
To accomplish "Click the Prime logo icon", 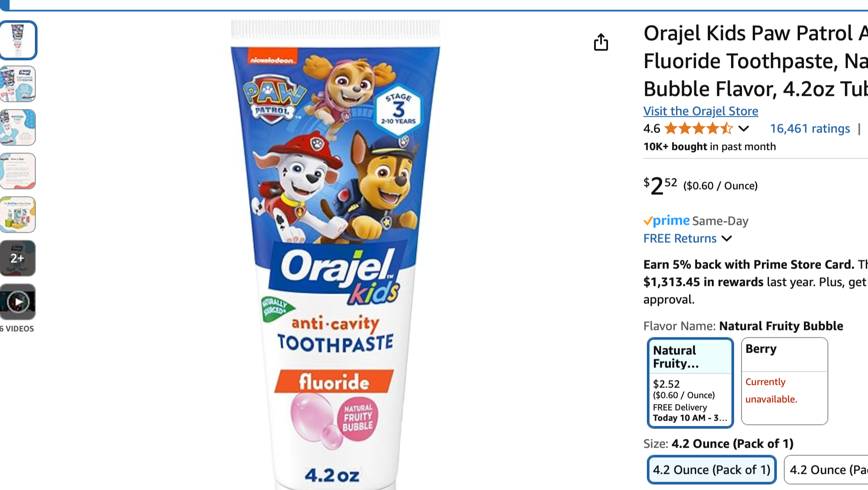I will point(666,221).
